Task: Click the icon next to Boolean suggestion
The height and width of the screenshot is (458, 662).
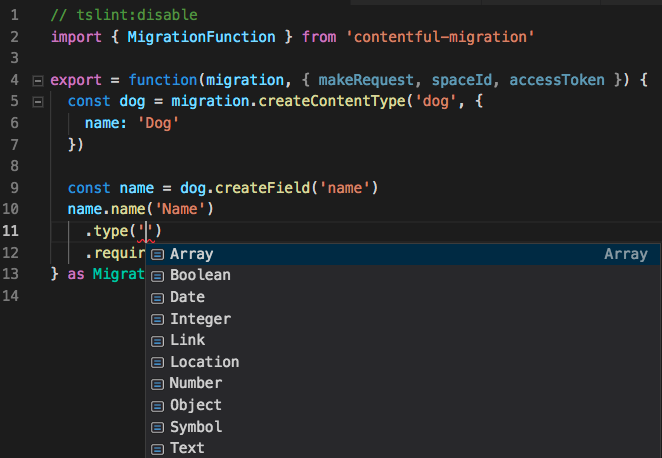Action: (x=158, y=276)
